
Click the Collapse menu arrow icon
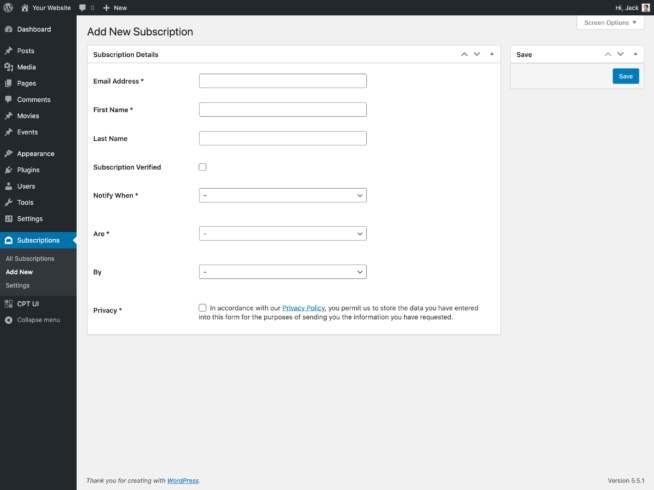(9, 320)
